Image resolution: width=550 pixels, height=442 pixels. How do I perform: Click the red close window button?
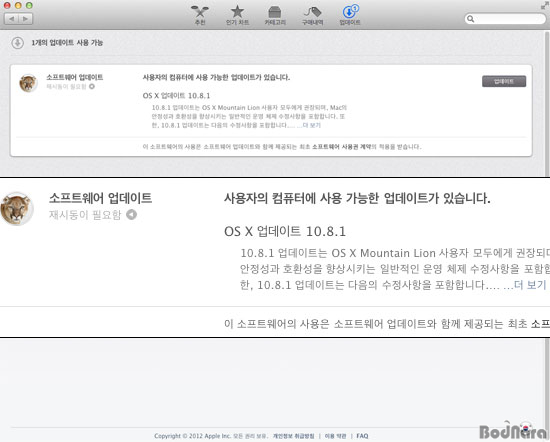[x=7, y=5]
